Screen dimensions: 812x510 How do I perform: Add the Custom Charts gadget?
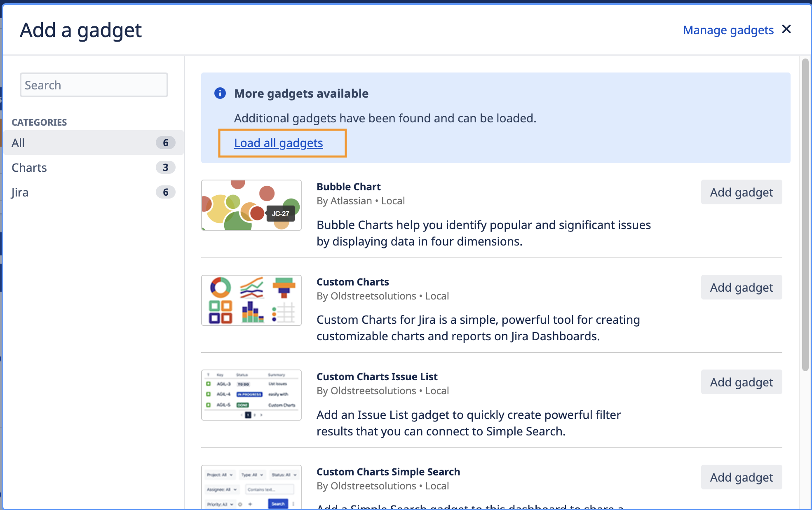coord(741,288)
